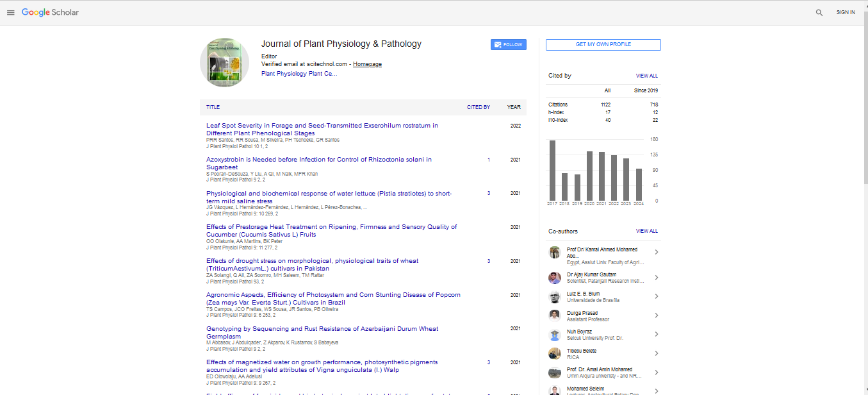Click Durga Prasad's avatar photo
This screenshot has width=868, height=395.
(x=555, y=315)
